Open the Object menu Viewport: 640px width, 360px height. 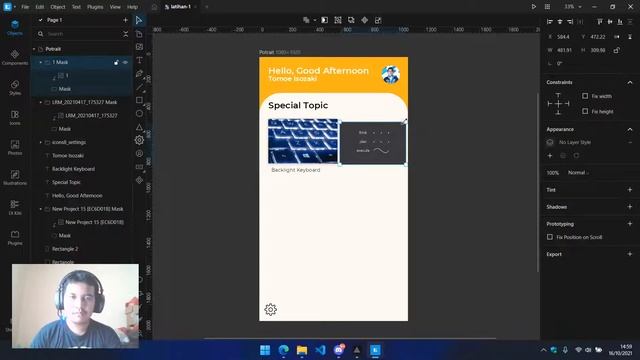[x=58, y=7]
